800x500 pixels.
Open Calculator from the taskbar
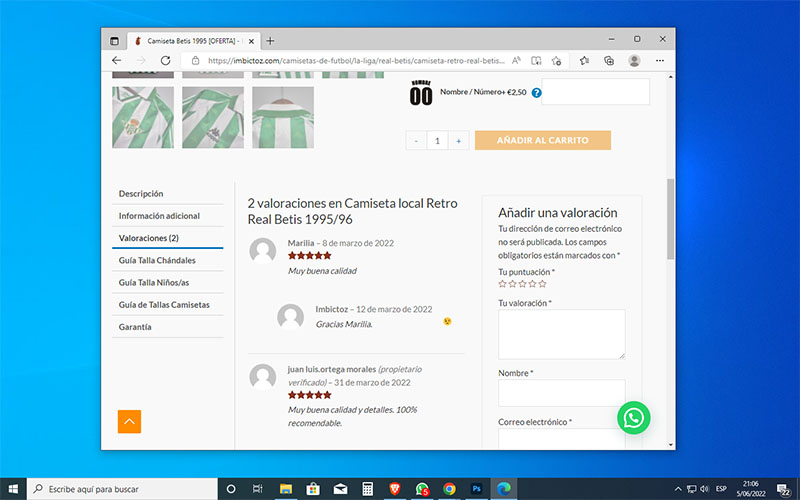pos(367,489)
